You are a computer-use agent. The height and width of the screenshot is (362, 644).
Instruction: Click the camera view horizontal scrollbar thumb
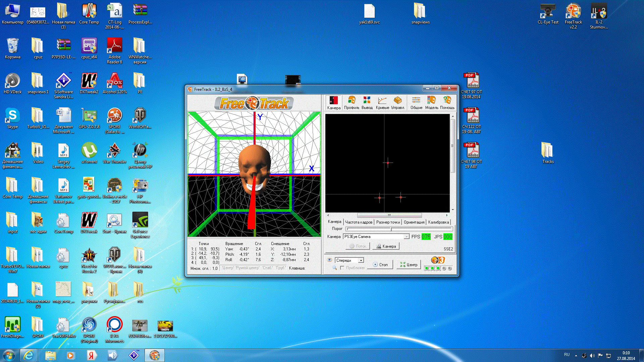pyautogui.click(x=389, y=215)
